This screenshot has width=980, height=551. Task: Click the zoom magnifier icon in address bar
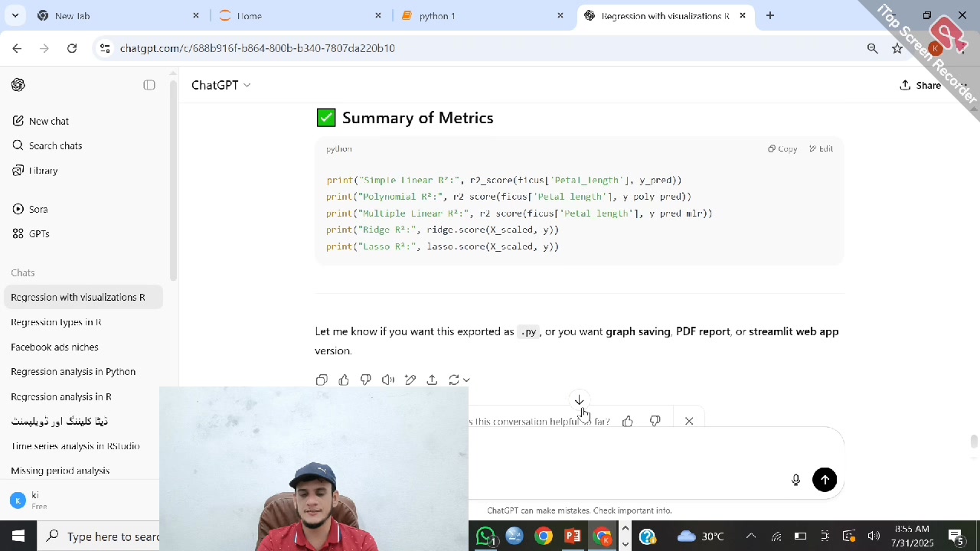pyautogui.click(x=873, y=48)
